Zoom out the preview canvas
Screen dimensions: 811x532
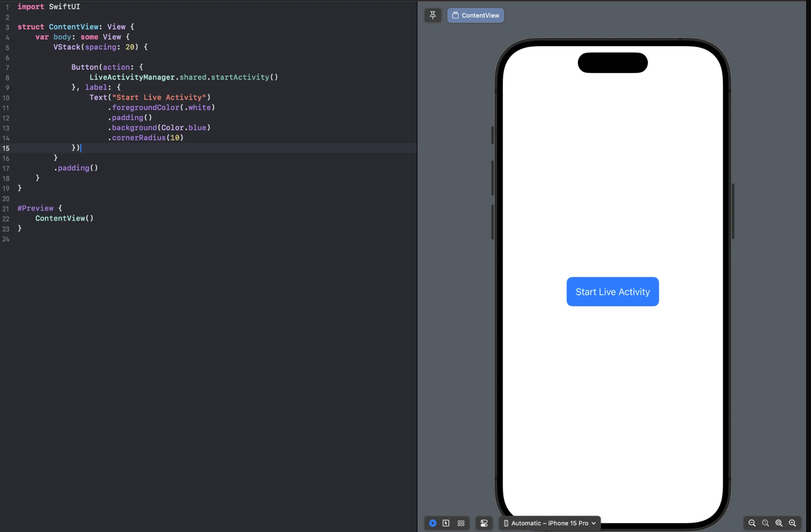pyautogui.click(x=752, y=523)
